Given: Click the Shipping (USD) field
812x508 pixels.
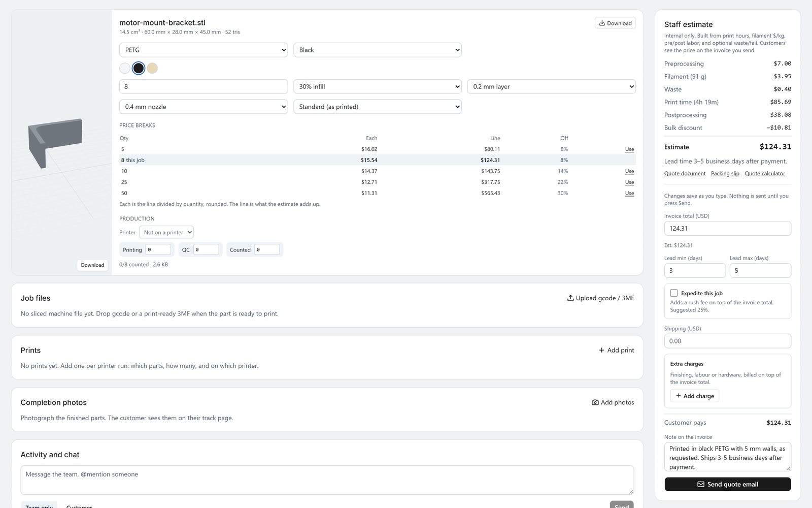Looking at the screenshot, I should click(727, 341).
